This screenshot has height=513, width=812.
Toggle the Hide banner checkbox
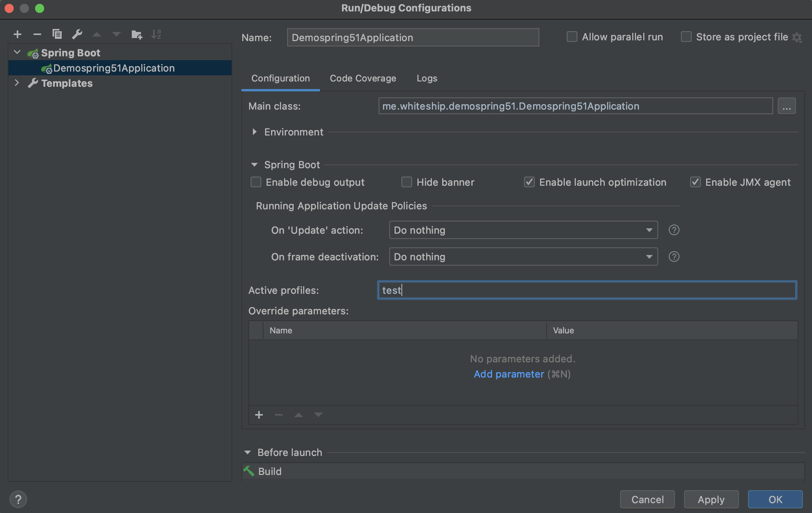[x=407, y=182]
